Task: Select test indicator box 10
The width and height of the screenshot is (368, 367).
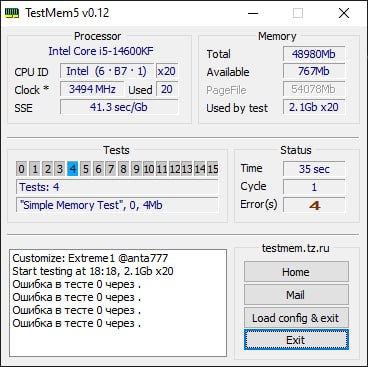Action: 149,169
